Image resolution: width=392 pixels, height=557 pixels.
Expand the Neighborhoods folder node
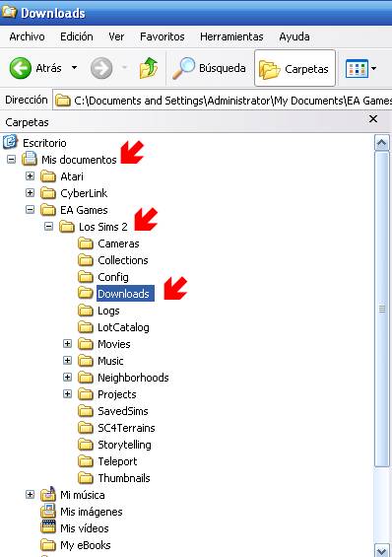(x=67, y=378)
